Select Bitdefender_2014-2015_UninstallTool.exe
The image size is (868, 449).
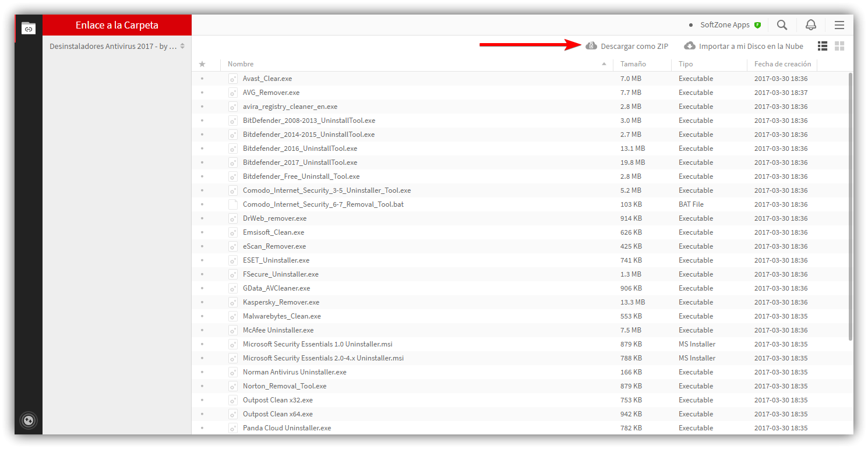[309, 135]
